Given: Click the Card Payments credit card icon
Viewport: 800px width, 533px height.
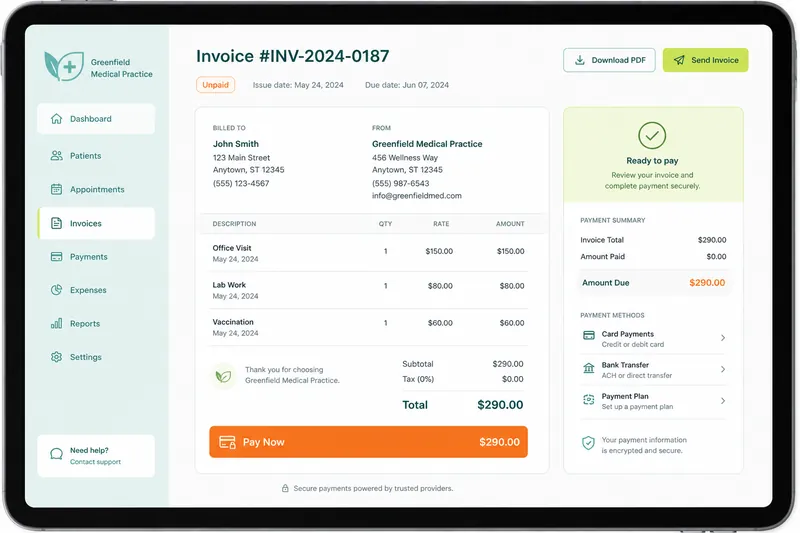Looking at the screenshot, I should (589, 335).
